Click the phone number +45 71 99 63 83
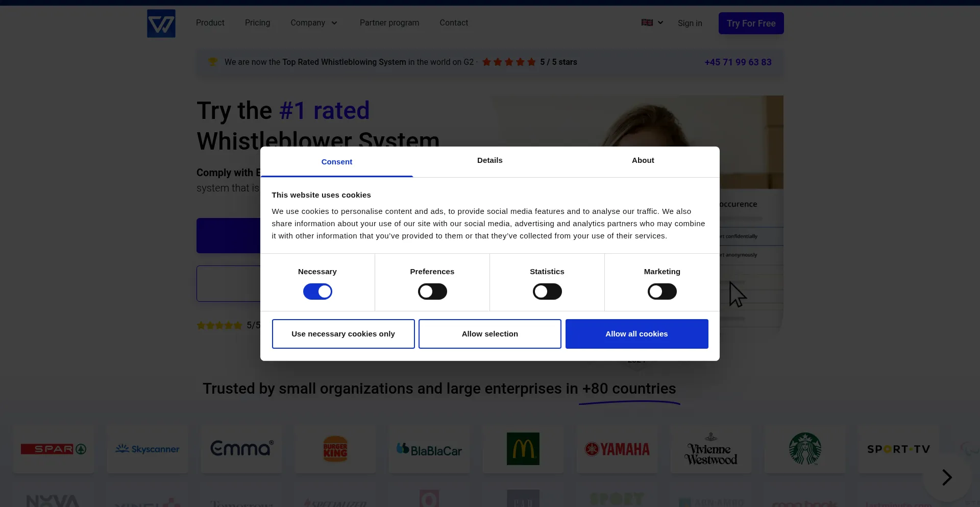 click(x=738, y=62)
